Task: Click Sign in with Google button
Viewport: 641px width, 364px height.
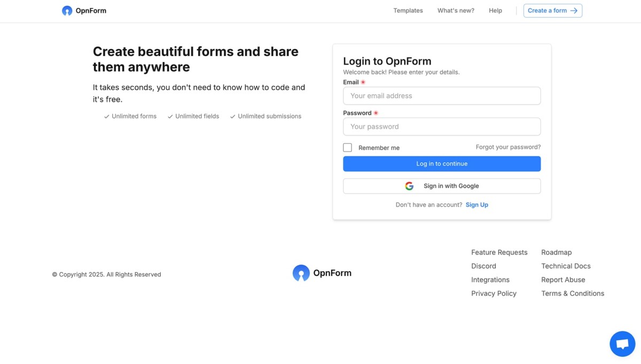Action: point(442,186)
